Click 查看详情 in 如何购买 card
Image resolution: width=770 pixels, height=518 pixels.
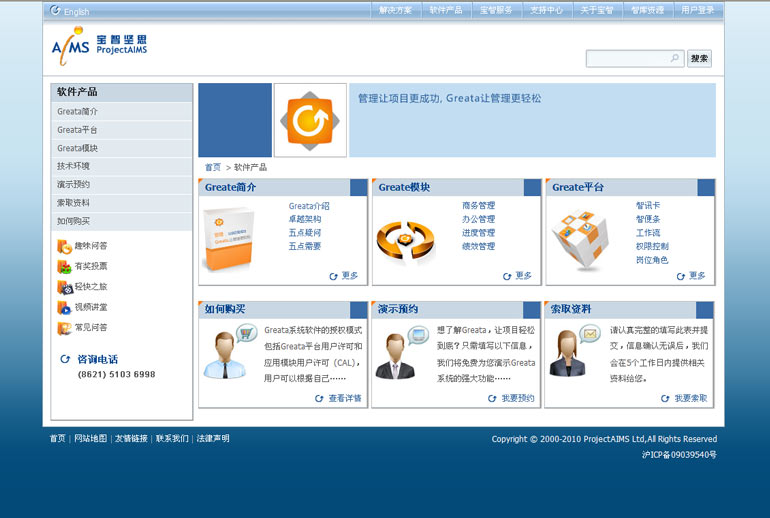[345, 398]
